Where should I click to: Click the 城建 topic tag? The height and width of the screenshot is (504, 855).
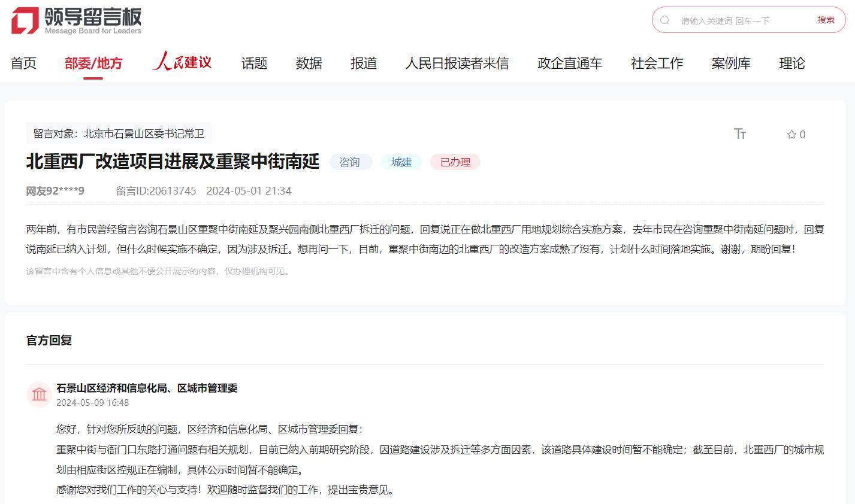point(401,162)
